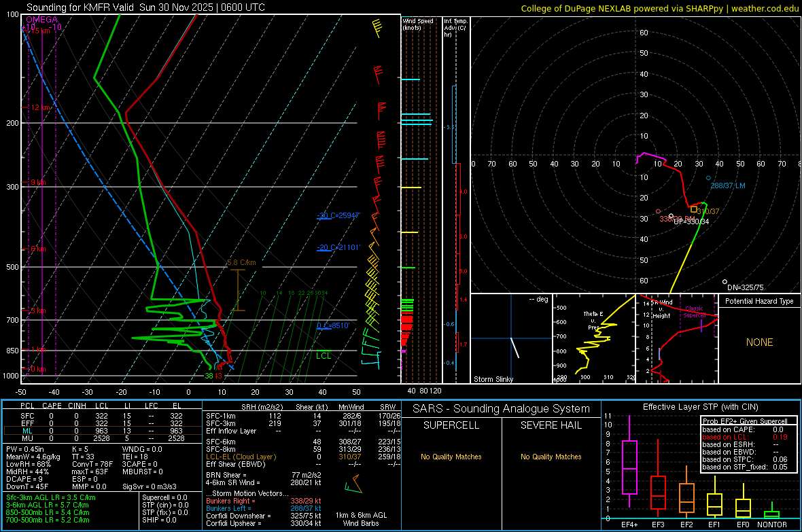Click the magenta OMEGA label
This screenshot has height=532, width=802.
pos(42,20)
